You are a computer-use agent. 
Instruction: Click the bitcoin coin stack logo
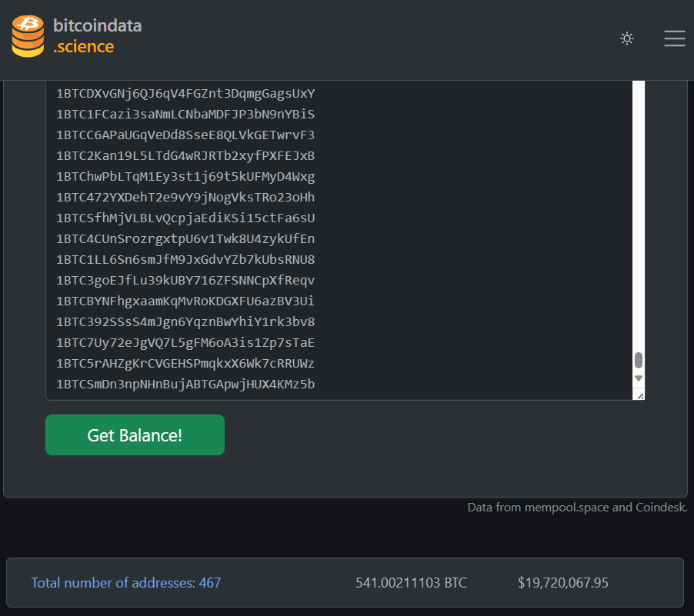(x=28, y=36)
